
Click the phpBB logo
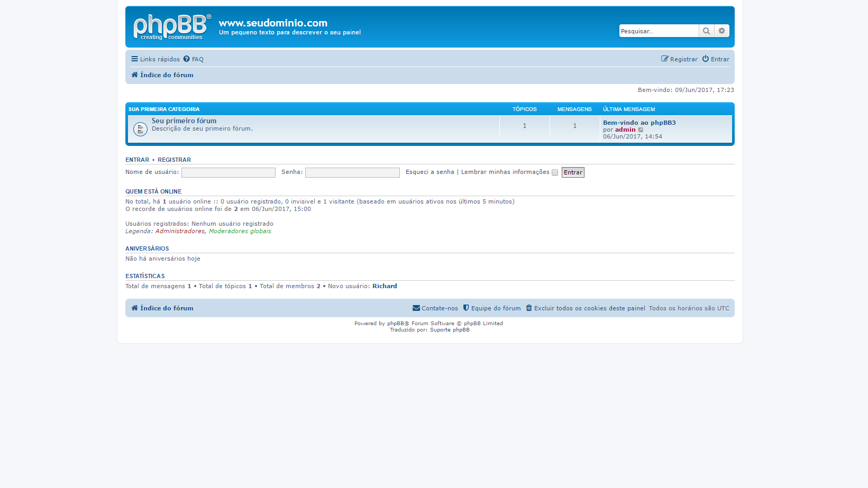[172, 27]
